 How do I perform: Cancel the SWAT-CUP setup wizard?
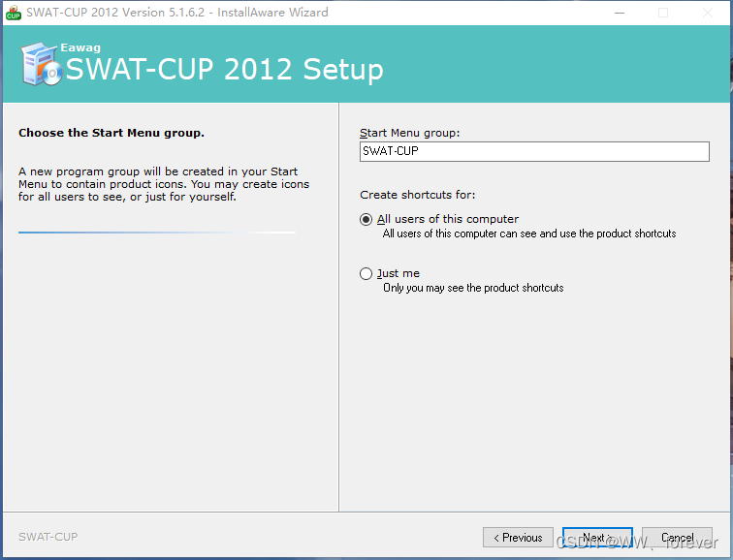pos(678,538)
